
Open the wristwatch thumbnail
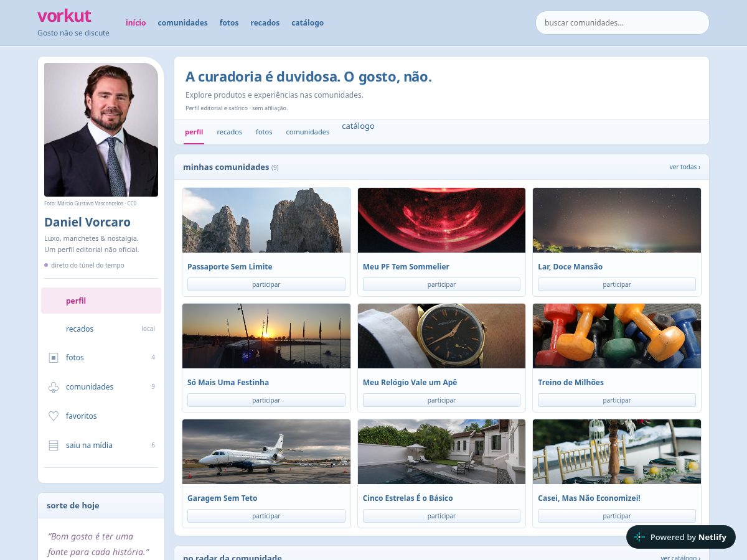coord(441,336)
